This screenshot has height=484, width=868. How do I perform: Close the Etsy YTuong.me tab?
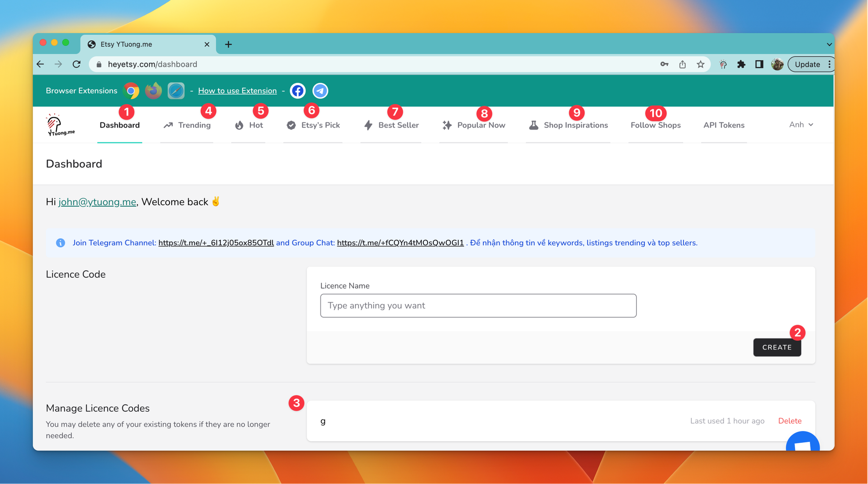(207, 44)
